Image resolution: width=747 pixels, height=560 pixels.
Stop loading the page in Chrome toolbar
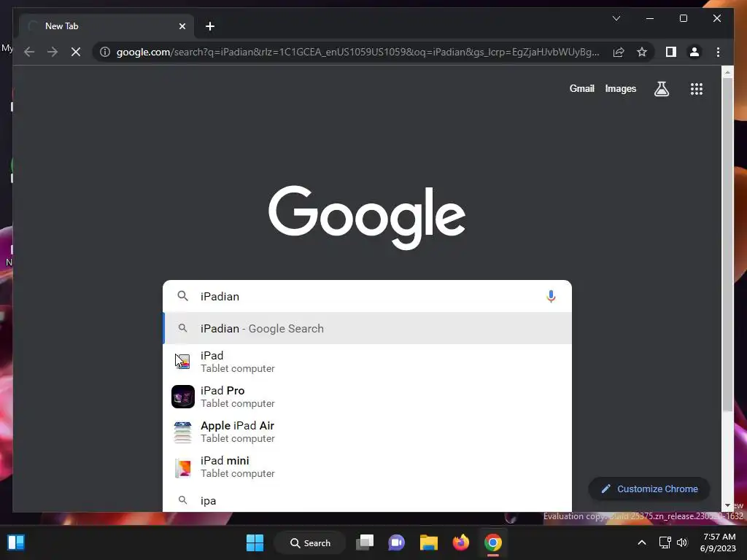click(76, 52)
